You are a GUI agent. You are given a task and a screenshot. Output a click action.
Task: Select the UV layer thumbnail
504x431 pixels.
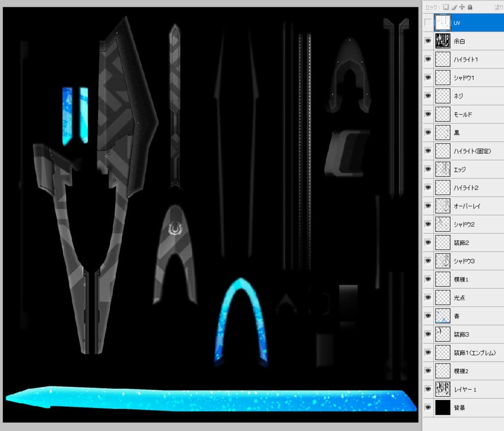(x=442, y=23)
